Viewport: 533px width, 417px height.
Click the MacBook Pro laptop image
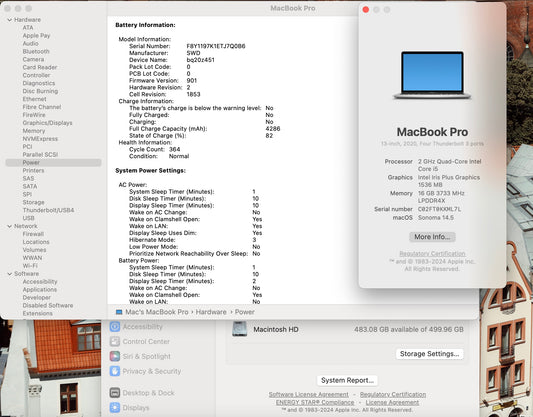(x=432, y=75)
